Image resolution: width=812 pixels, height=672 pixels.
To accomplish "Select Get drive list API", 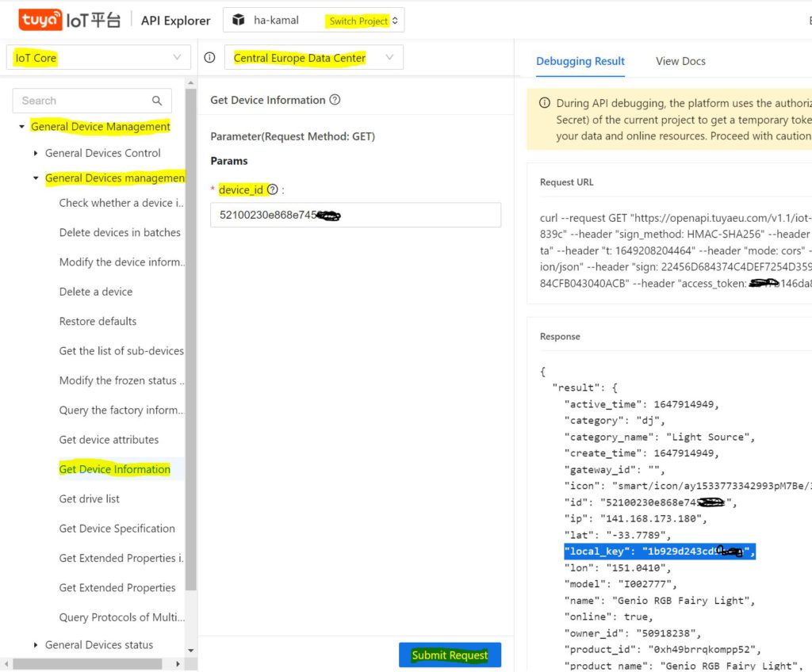I will pyautogui.click(x=89, y=498).
